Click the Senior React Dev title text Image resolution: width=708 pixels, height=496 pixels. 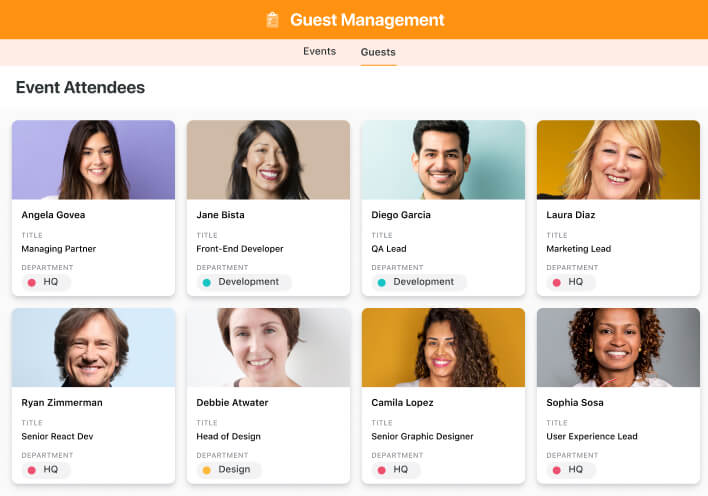[x=57, y=436]
